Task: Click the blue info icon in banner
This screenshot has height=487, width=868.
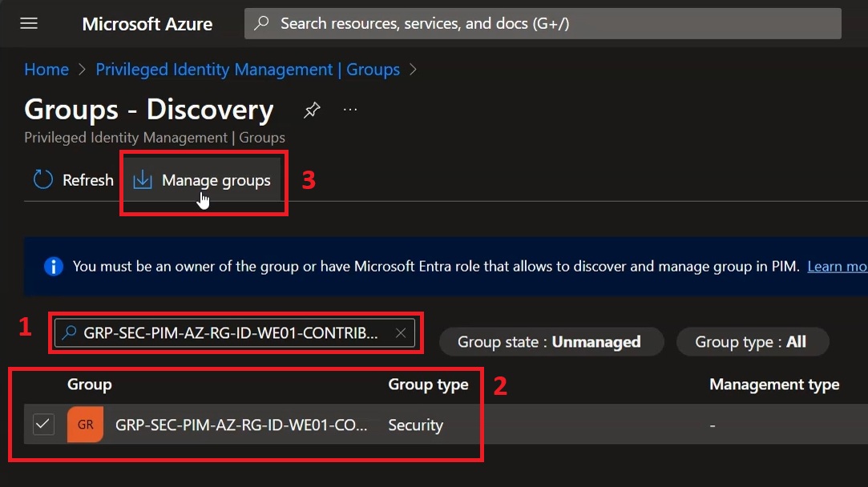Action: (53, 266)
